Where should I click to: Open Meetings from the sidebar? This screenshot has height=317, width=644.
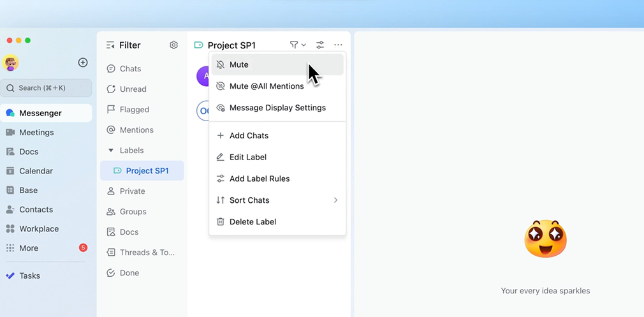click(36, 133)
